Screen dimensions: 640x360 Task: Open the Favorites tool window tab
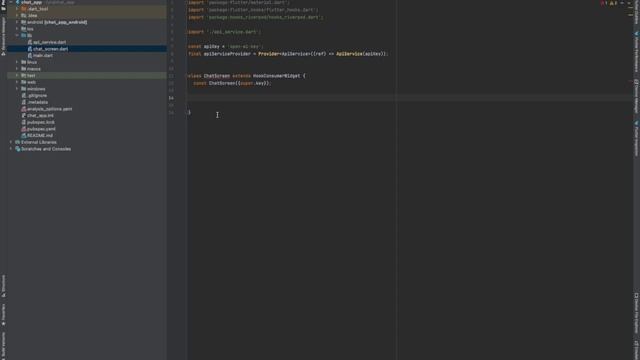pos(3,315)
